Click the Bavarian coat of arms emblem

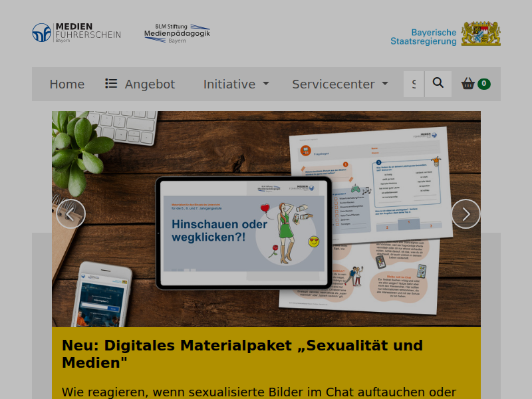(x=481, y=33)
